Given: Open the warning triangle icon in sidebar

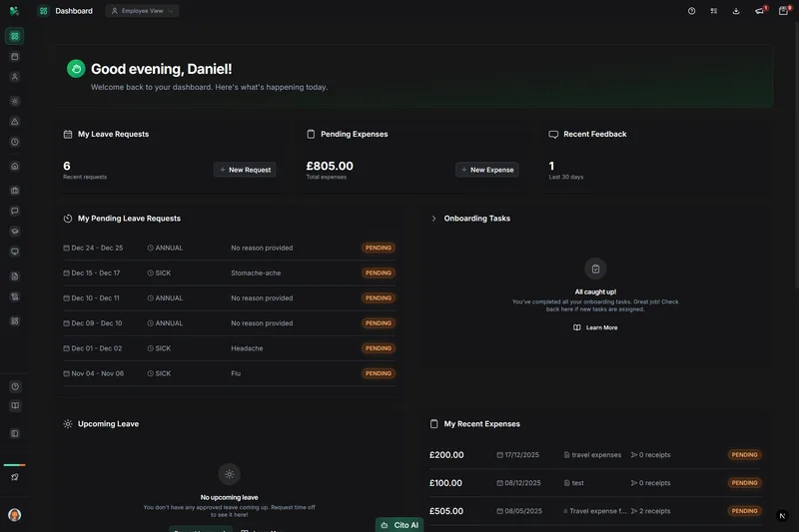Looking at the screenshot, I should point(15,122).
